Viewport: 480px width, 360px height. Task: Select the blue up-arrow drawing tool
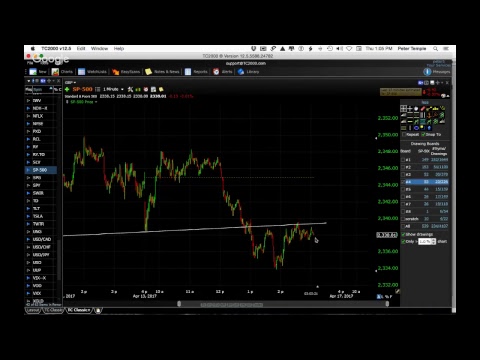pos(429,128)
